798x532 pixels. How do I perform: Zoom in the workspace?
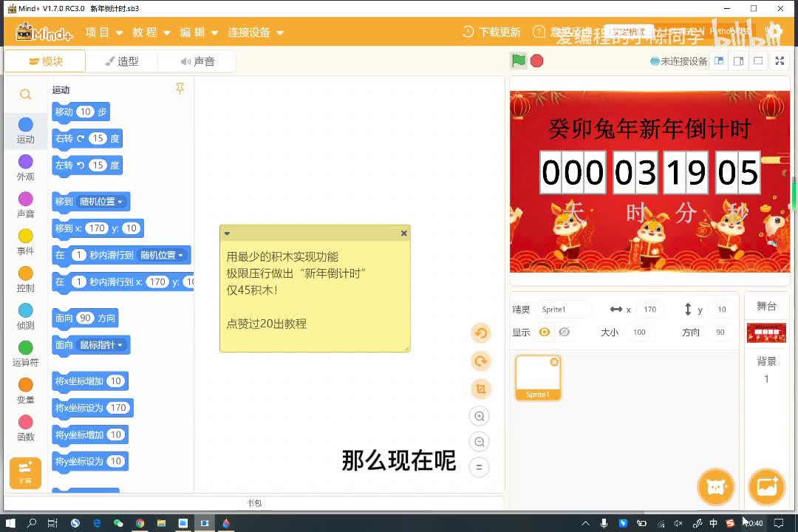pyautogui.click(x=480, y=416)
